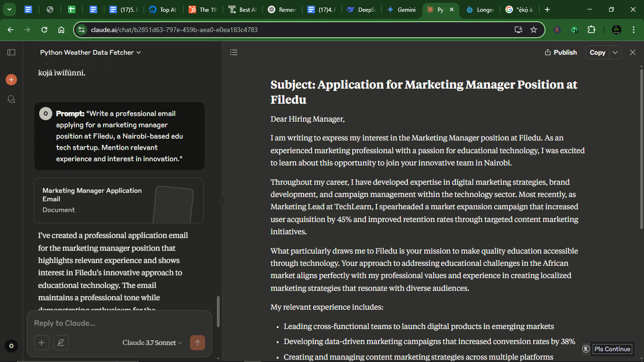The height and width of the screenshot is (362, 644).
Task: Open the writing style selector icon
Action: click(x=61, y=343)
